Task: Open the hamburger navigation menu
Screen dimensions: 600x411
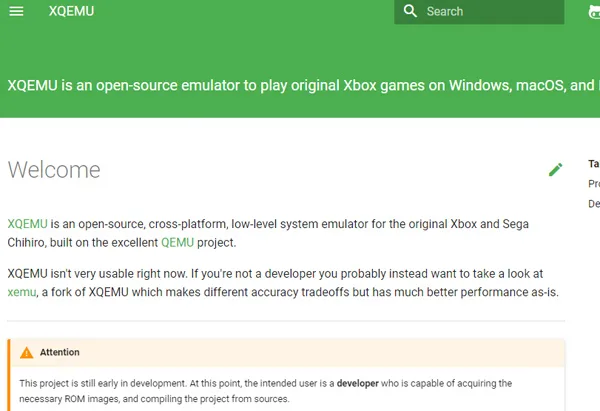Action: (16, 11)
